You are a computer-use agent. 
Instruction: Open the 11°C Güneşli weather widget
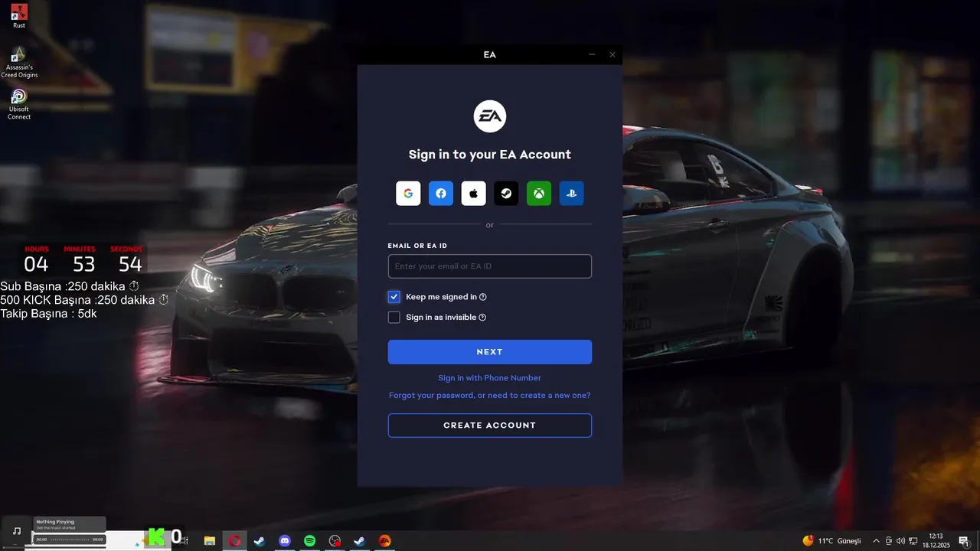point(831,541)
